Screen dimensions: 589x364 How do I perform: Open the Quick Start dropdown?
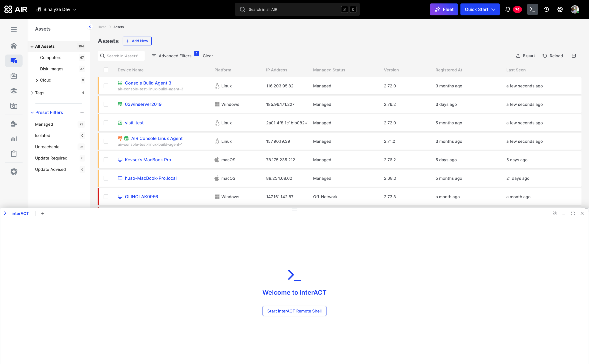point(480,9)
